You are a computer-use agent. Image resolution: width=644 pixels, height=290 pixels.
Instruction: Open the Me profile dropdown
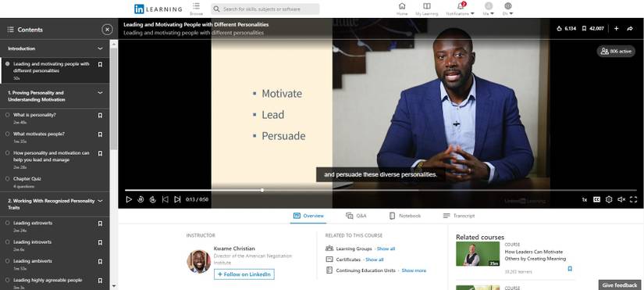point(489,9)
